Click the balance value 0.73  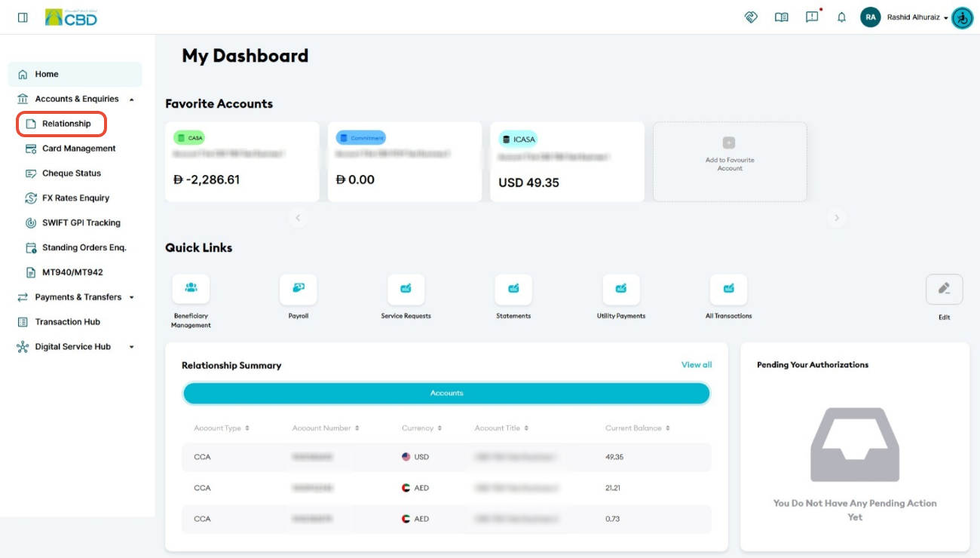pyautogui.click(x=612, y=519)
